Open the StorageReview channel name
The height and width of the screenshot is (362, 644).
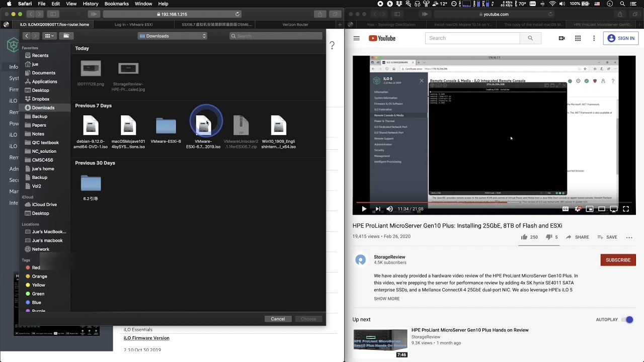coord(389,257)
